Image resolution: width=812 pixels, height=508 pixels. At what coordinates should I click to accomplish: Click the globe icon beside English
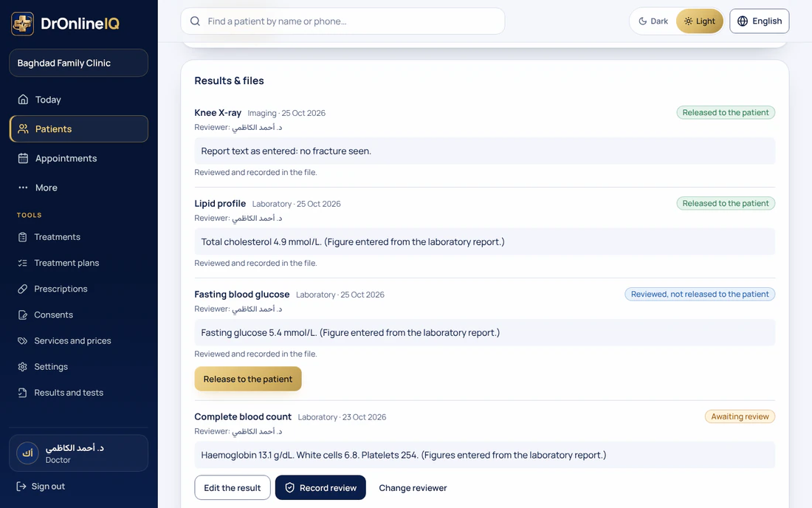pos(743,21)
